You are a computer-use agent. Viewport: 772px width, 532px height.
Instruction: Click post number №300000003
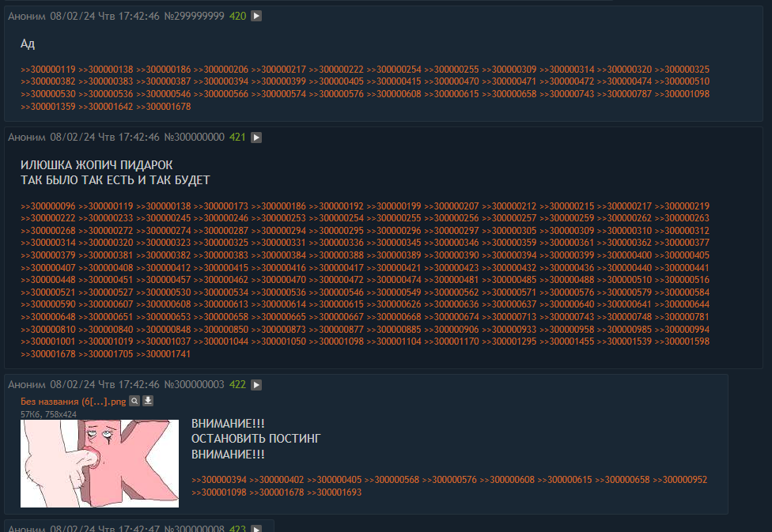(x=194, y=385)
